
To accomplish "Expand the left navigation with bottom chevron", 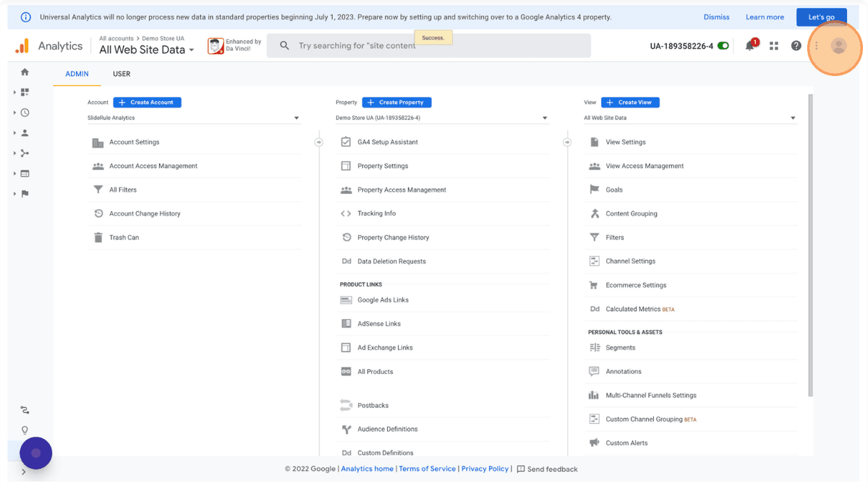I will tap(24, 472).
